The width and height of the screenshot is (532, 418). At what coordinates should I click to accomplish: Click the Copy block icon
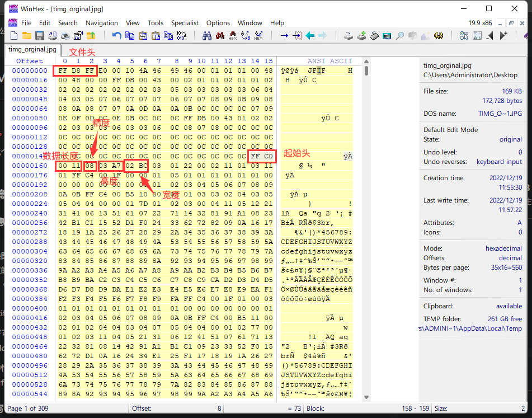pos(130,35)
